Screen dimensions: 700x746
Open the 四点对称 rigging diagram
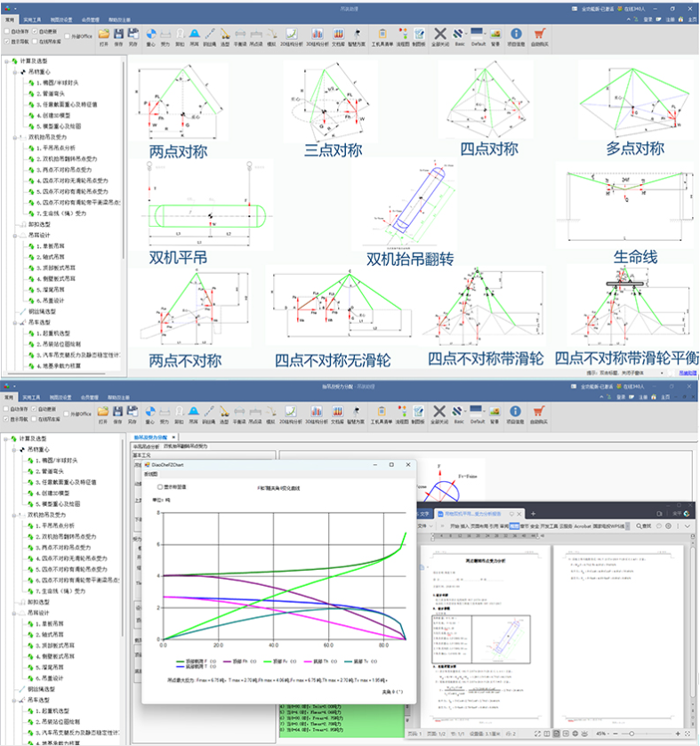pyautogui.click(x=487, y=101)
